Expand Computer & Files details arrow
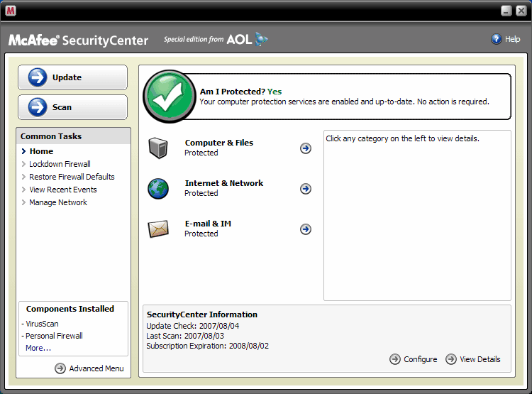Image resolution: width=532 pixels, height=394 pixels. (306, 148)
